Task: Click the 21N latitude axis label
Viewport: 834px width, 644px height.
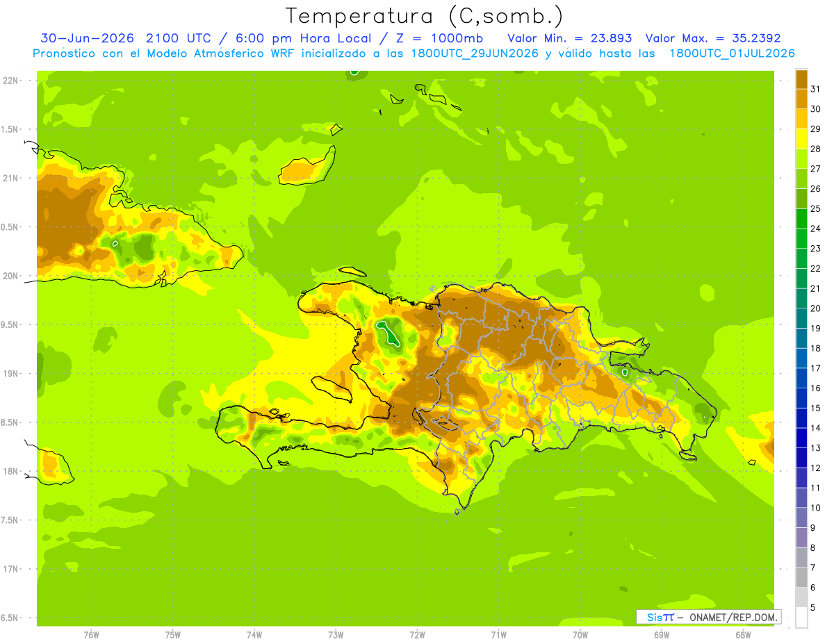Action: coord(11,179)
